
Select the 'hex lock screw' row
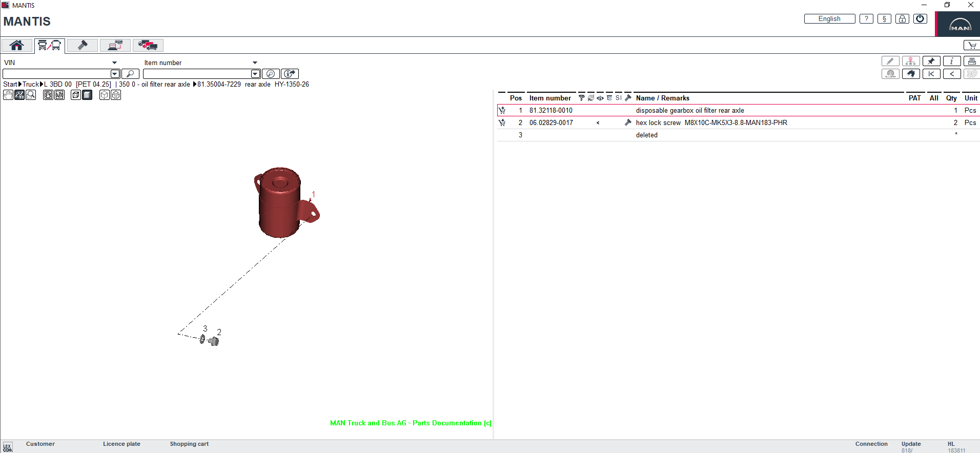pyautogui.click(x=739, y=122)
